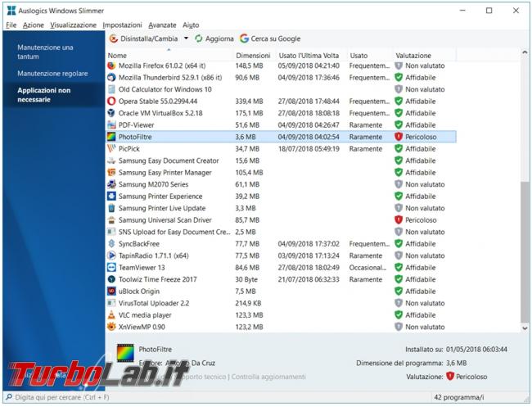This screenshot has width=532, height=407.
Task: Click the PhotoFiltre row icon
Action: point(111,137)
